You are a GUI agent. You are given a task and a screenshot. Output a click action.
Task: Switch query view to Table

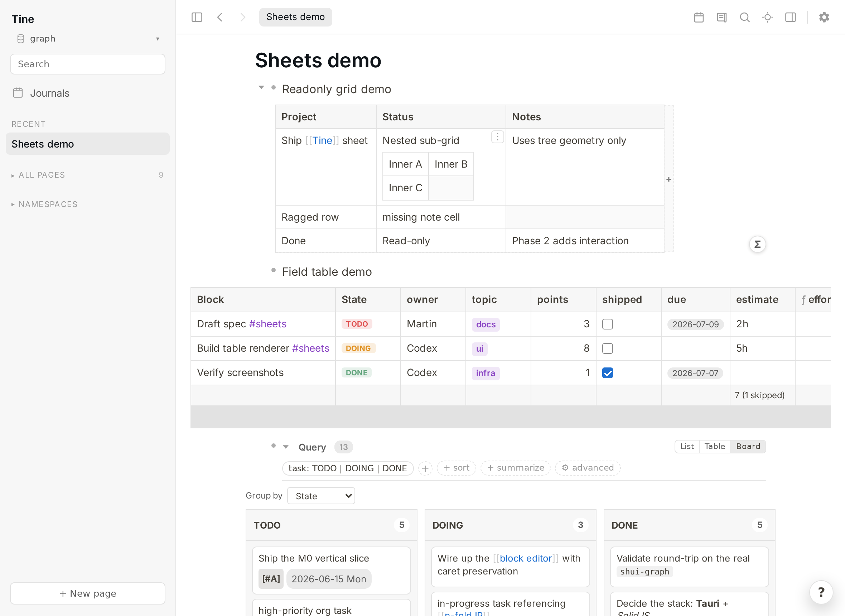(x=715, y=446)
